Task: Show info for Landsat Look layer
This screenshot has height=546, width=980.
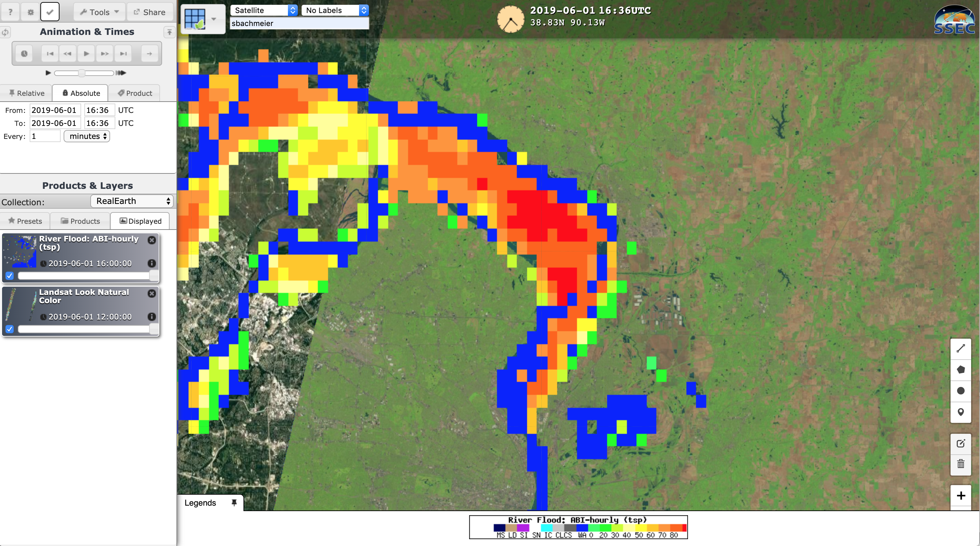Action: pyautogui.click(x=152, y=316)
